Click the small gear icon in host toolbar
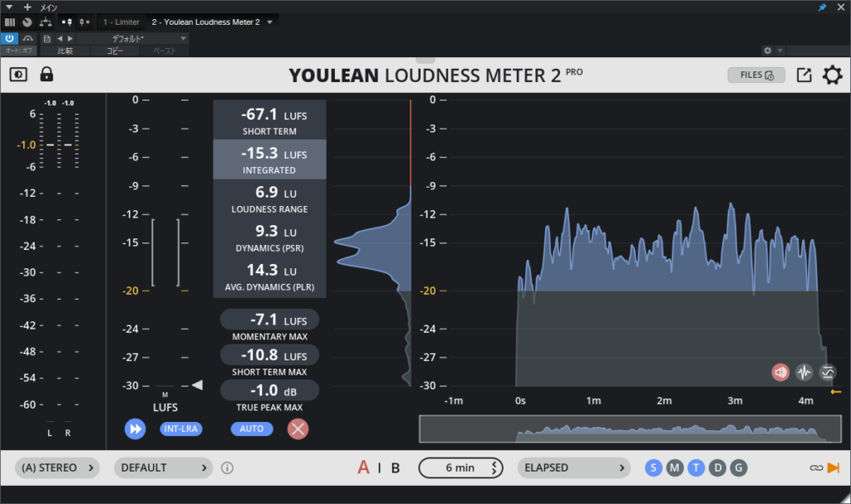This screenshot has width=851, height=504. click(x=767, y=51)
